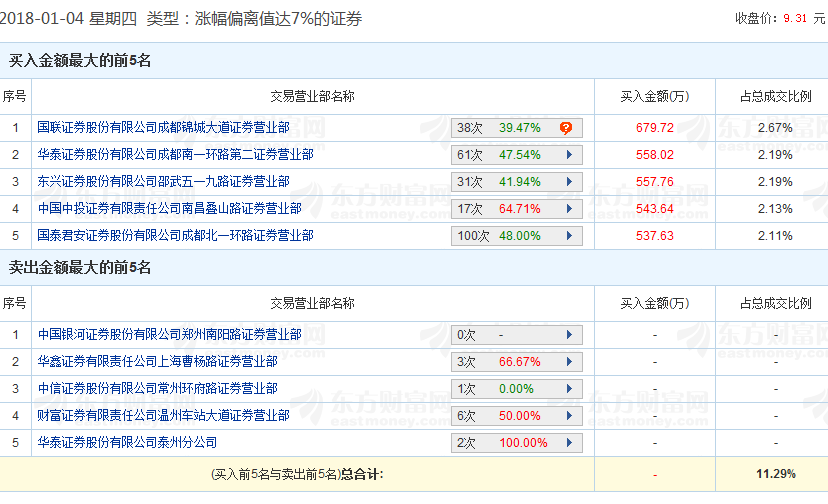Image resolution: width=828 pixels, height=504 pixels.
Task: Click the 41.94% win rate value
Action: (x=520, y=182)
